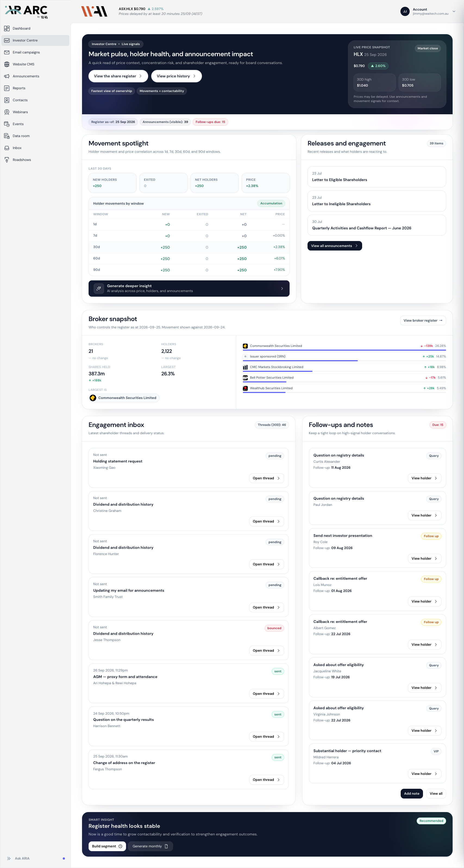This screenshot has width=464, height=868.
Task: Click the Wealthhub Securities logo icon
Action: point(245,388)
